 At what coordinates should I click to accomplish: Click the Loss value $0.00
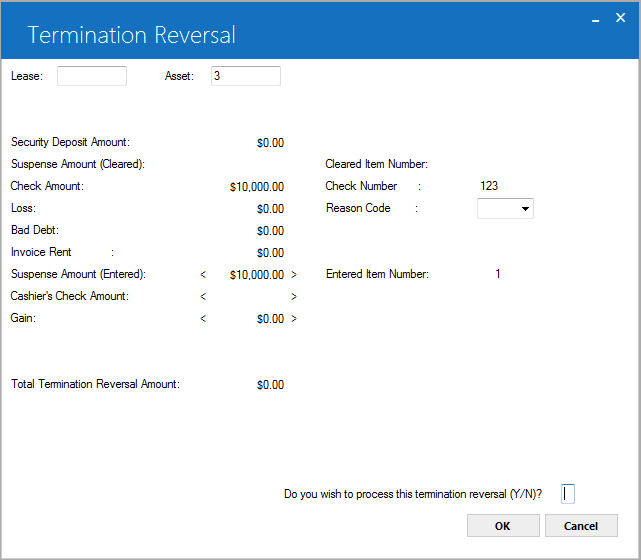tap(270, 209)
